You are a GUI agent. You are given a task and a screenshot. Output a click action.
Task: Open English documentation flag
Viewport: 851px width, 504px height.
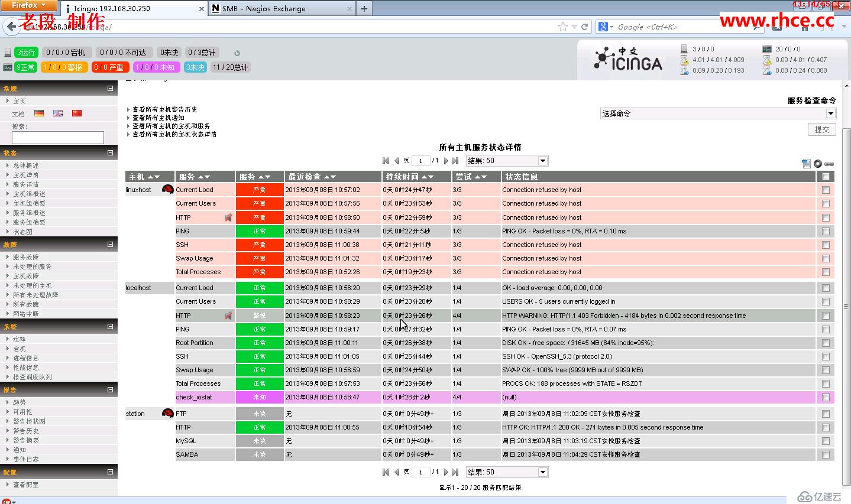(x=58, y=113)
